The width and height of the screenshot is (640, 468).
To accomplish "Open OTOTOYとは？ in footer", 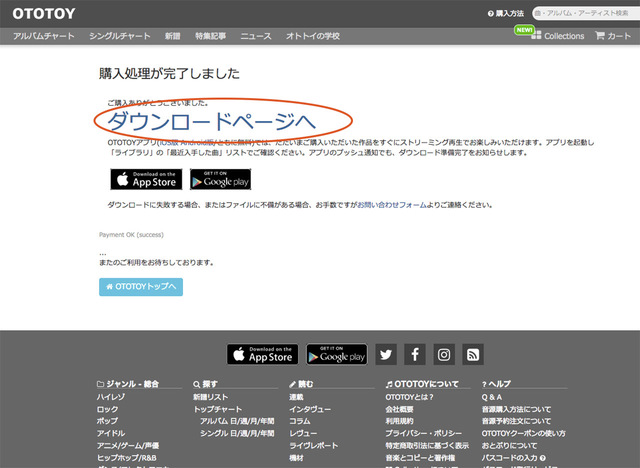I will (x=409, y=397).
